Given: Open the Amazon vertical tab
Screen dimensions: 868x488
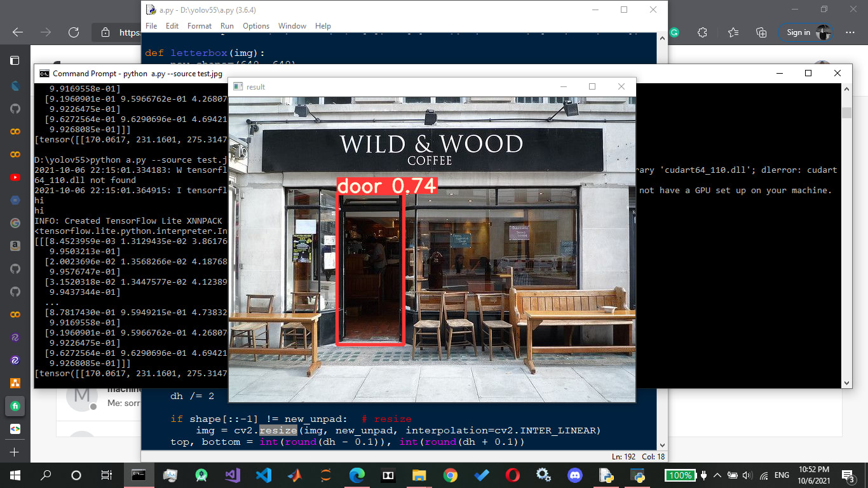Looking at the screenshot, I should point(15,246).
